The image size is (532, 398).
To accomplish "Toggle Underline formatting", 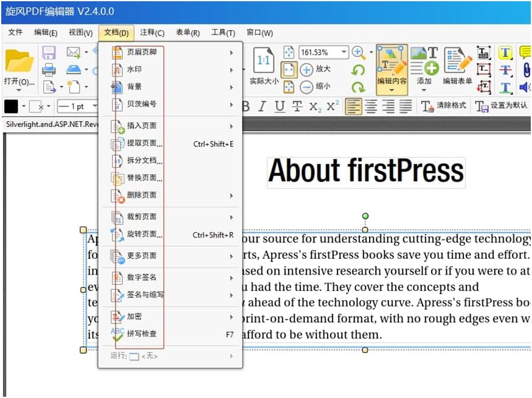I will [280, 106].
